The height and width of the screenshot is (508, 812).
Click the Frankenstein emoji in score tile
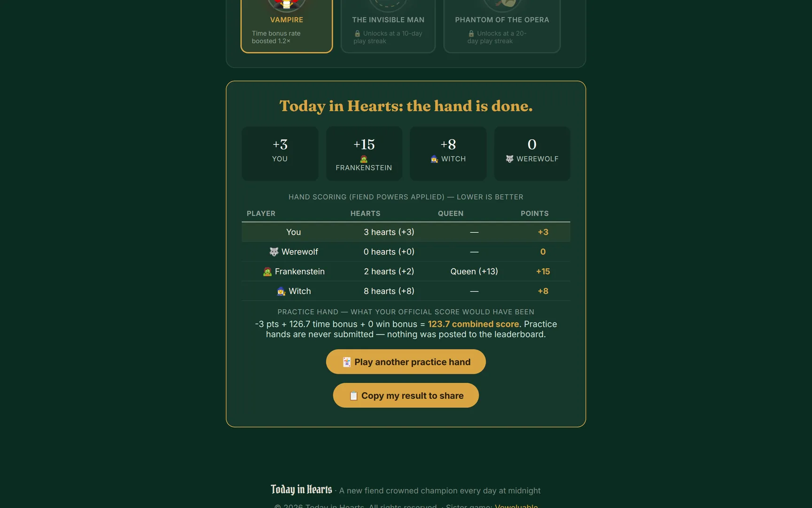point(364,159)
